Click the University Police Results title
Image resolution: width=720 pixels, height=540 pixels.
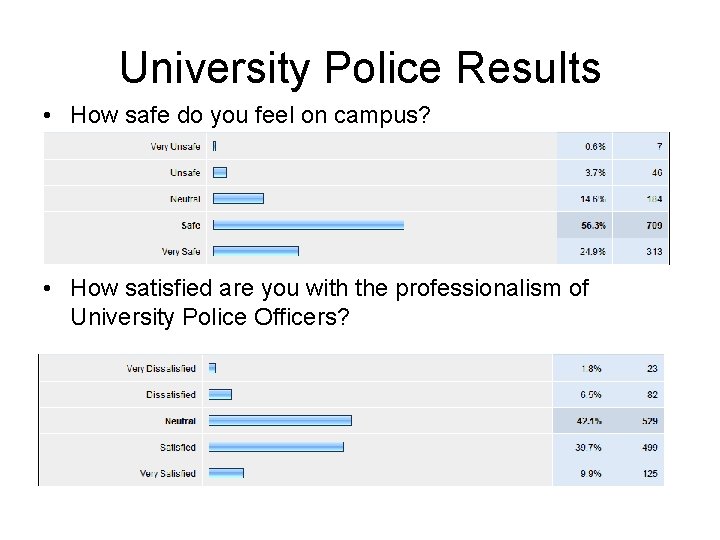tap(360, 68)
